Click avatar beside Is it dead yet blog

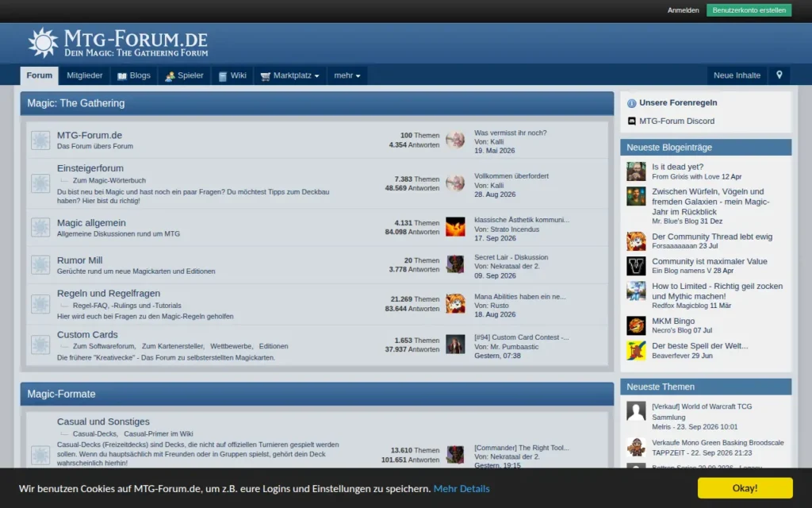click(636, 171)
